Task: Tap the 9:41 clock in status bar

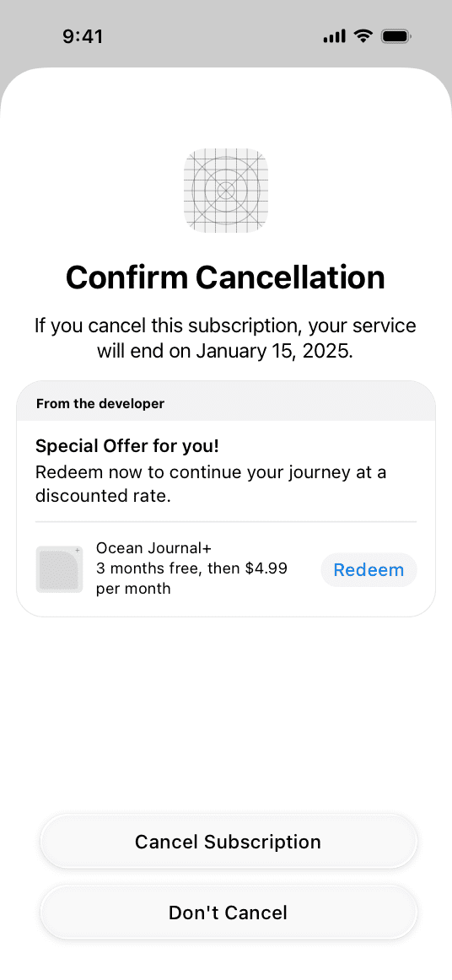Action: pos(83,36)
